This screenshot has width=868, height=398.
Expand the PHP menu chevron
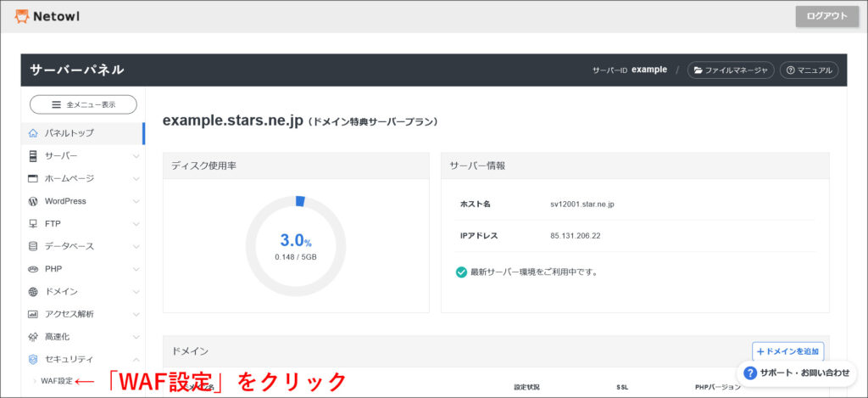coord(136,269)
